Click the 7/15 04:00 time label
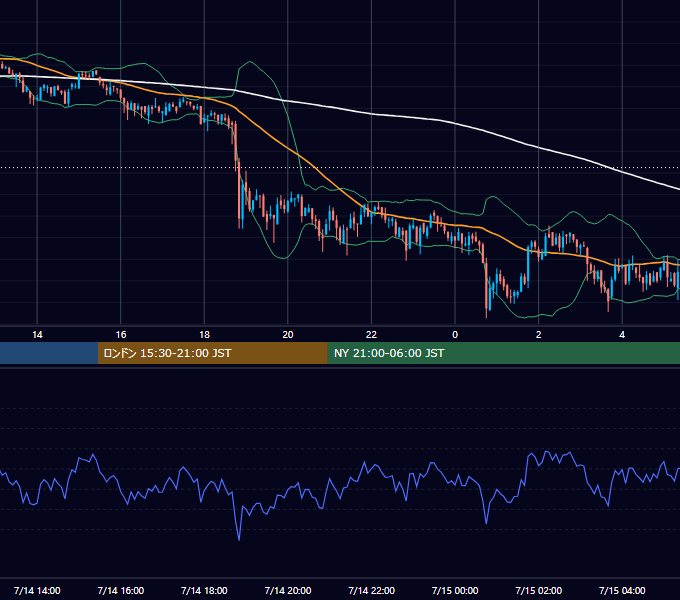The image size is (680, 600). (x=622, y=590)
